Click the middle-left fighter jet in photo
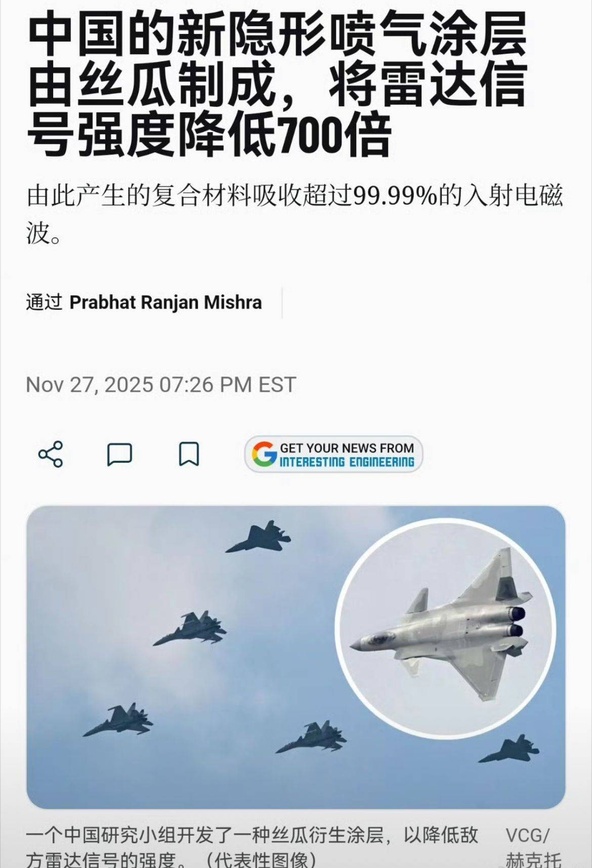The height and width of the screenshot is (868, 592). (x=190, y=628)
